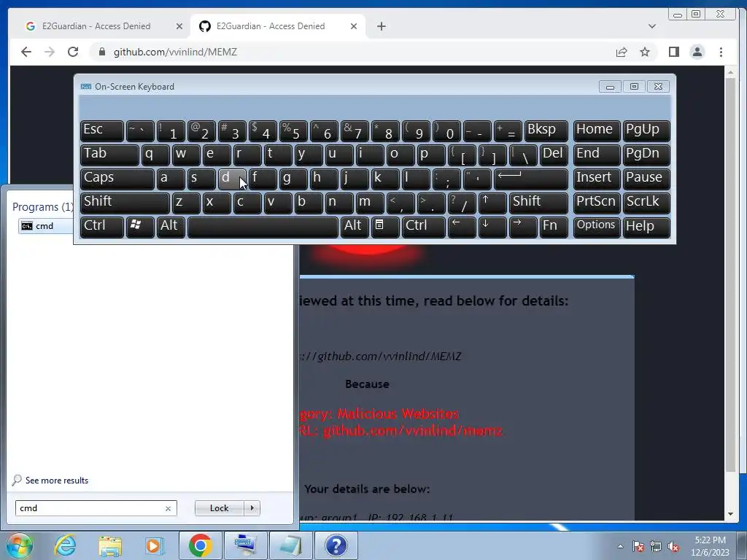Viewport: 747px width, 560px height.
Task: Toggle the Caps key on the keyboard
Action: click(117, 179)
